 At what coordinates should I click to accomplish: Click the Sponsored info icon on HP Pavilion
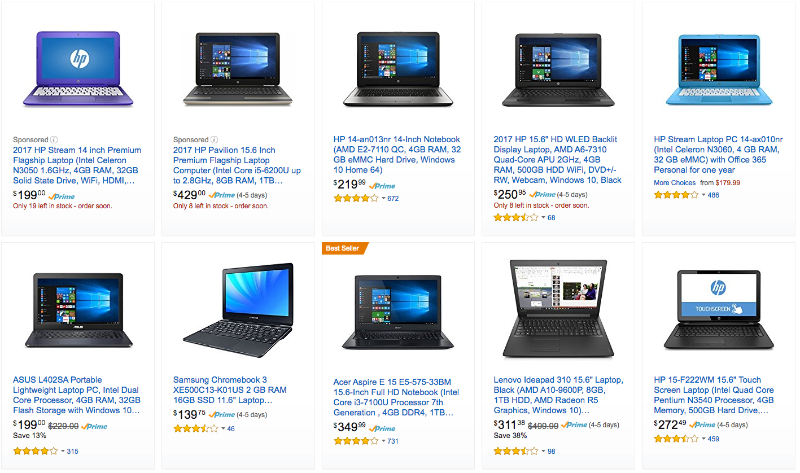click(x=214, y=140)
